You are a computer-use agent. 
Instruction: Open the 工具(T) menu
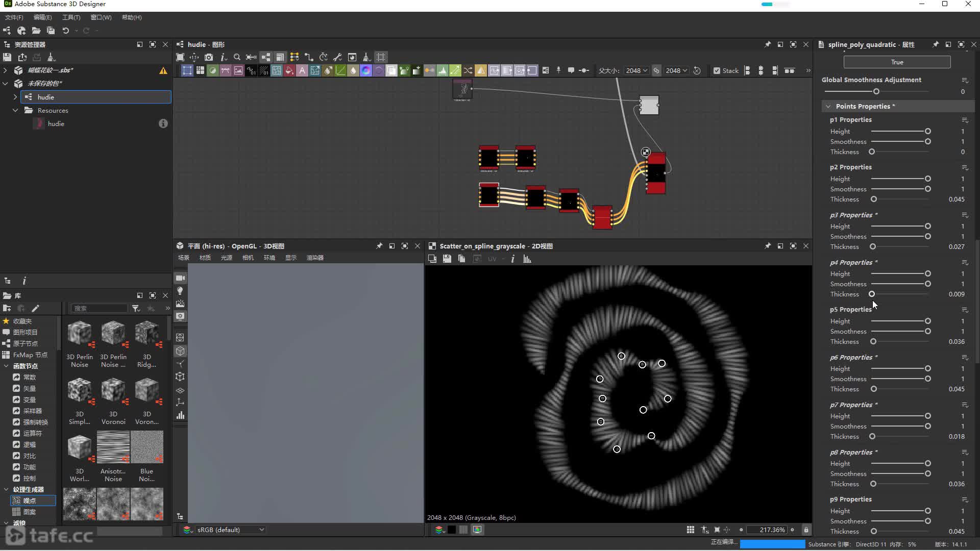(x=71, y=17)
